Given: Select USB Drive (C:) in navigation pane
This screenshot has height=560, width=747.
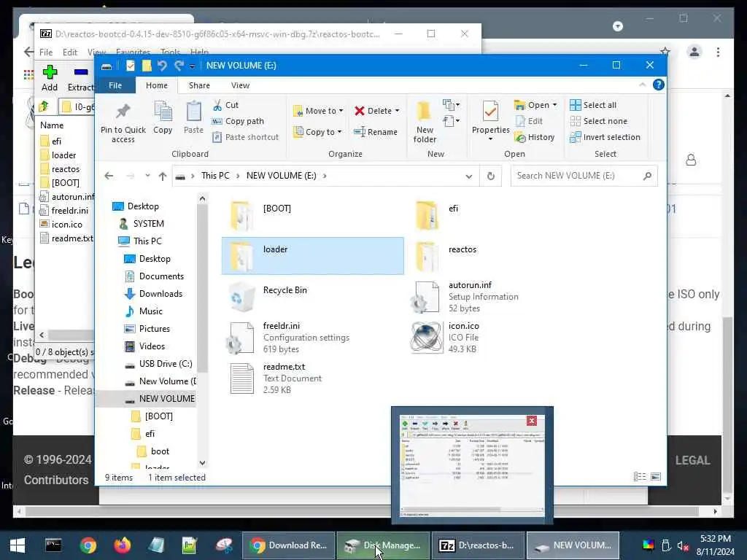Looking at the screenshot, I should [158, 364].
